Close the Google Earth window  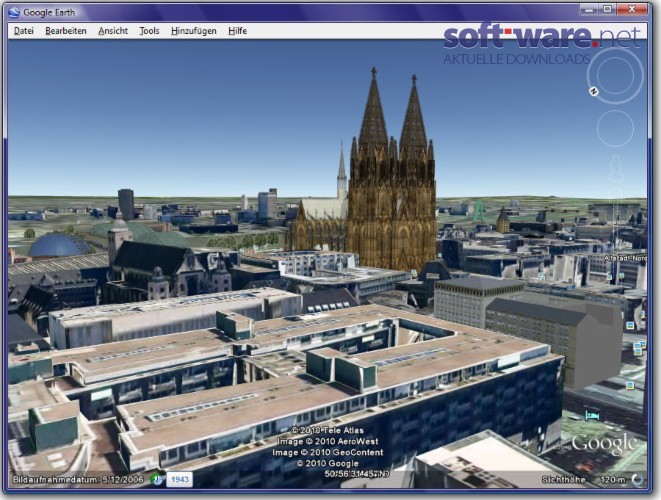631,9
